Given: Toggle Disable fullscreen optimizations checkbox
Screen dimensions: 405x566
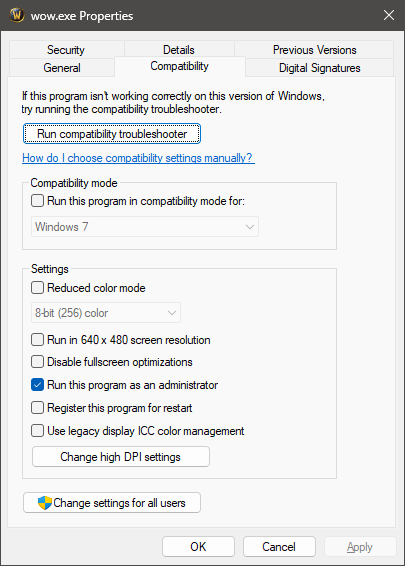Looking at the screenshot, I should point(38,362).
